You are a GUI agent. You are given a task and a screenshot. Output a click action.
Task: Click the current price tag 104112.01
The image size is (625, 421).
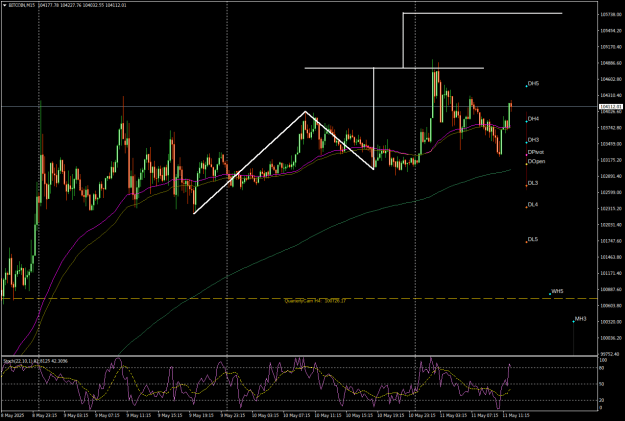coord(611,107)
